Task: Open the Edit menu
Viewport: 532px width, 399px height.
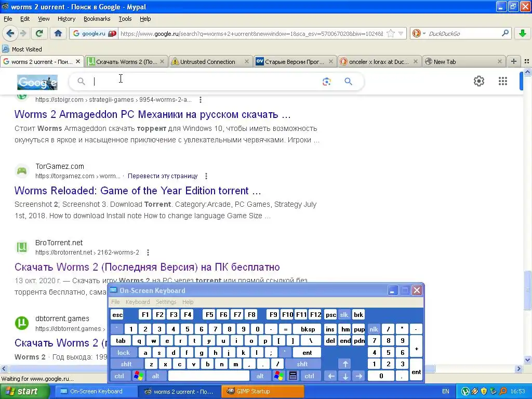Action: coord(25,19)
